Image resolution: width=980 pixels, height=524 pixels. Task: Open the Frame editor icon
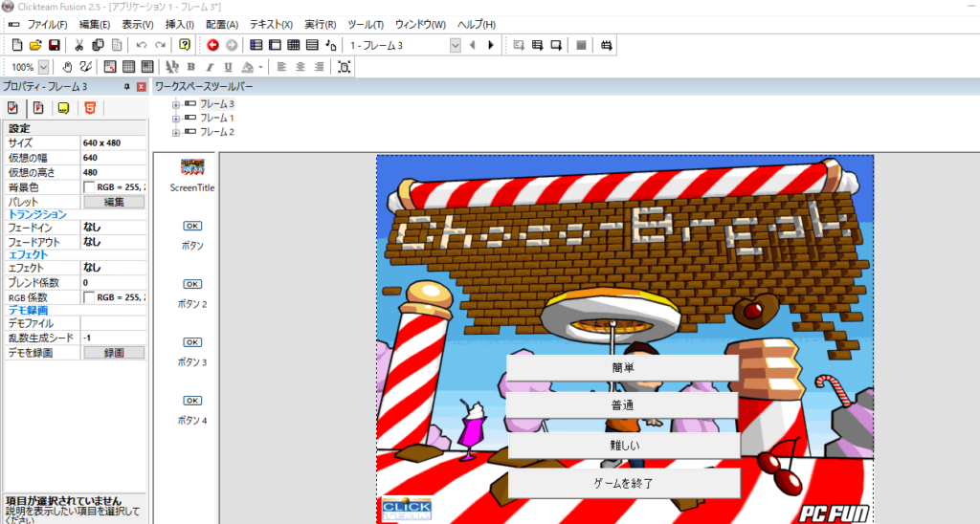coord(275,45)
